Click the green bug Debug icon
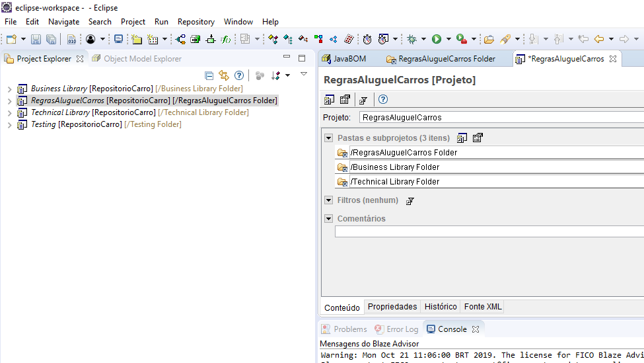The width and height of the screenshot is (644, 363). tap(411, 39)
